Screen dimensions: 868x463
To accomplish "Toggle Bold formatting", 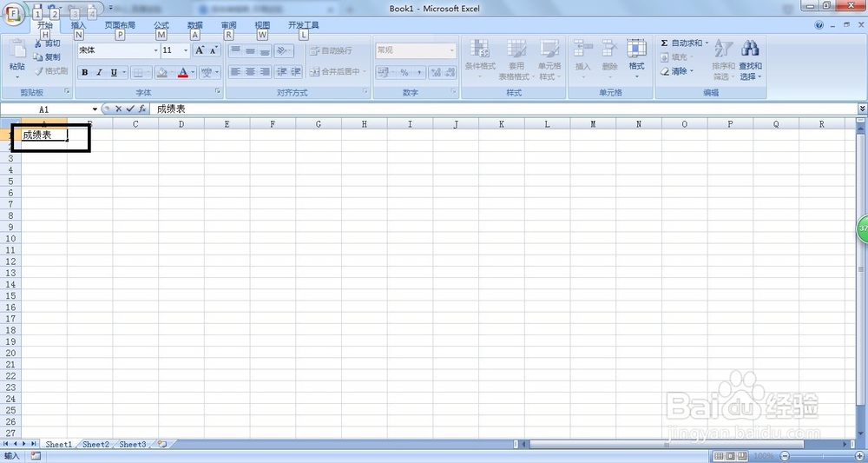I will point(85,72).
